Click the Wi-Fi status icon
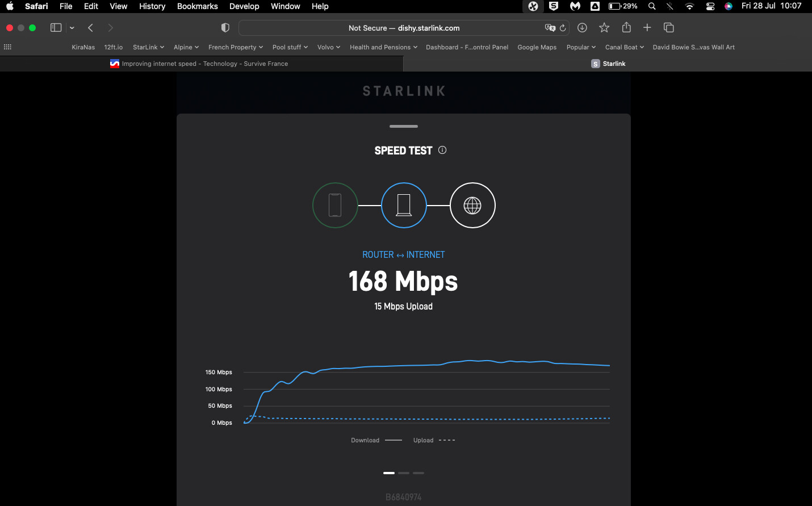Viewport: 812px width, 506px height. pyautogui.click(x=689, y=6)
